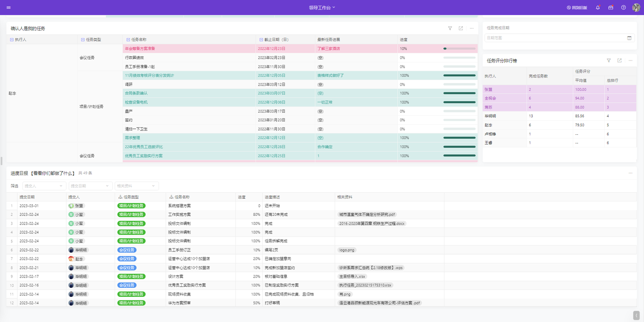Open the 提交人 filter dropdown
This screenshot has width=644, height=322.
(x=44, y=186)
